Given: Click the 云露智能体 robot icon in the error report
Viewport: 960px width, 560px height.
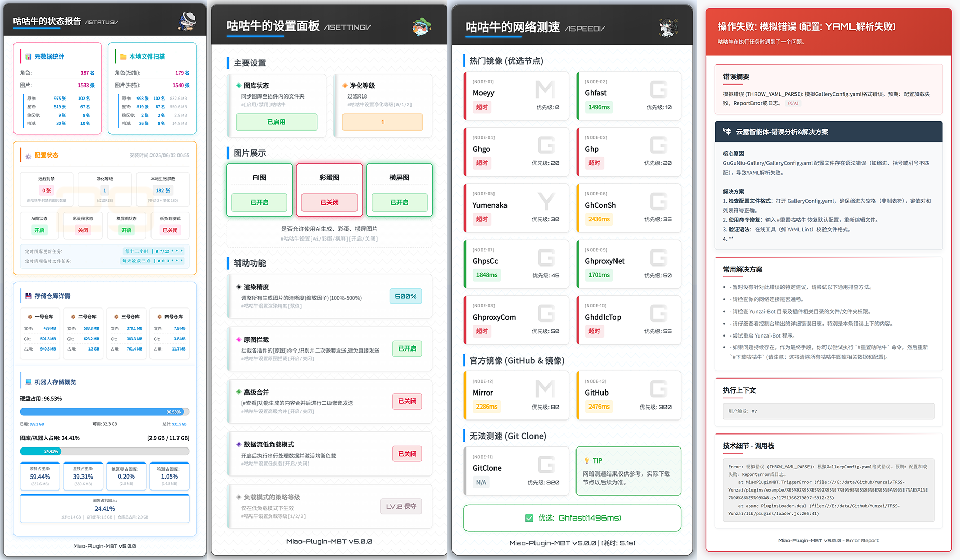Looking at the screenshot, I should click(726, 131).
